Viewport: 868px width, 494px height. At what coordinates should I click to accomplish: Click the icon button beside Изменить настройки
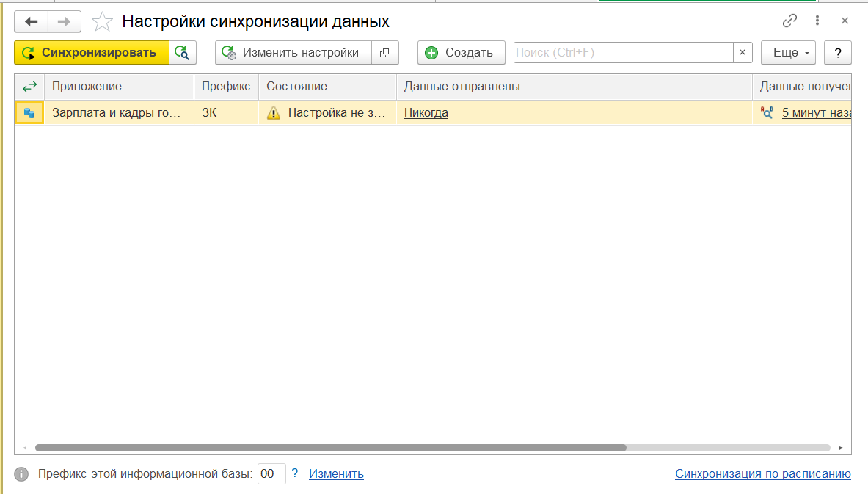tap(385, 53)
